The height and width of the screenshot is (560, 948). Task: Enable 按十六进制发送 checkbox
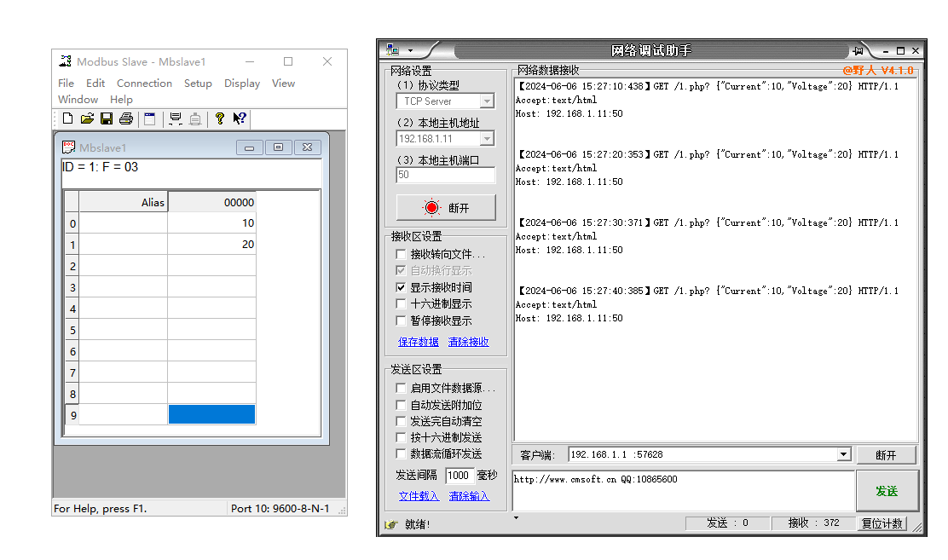click(400, 437)
